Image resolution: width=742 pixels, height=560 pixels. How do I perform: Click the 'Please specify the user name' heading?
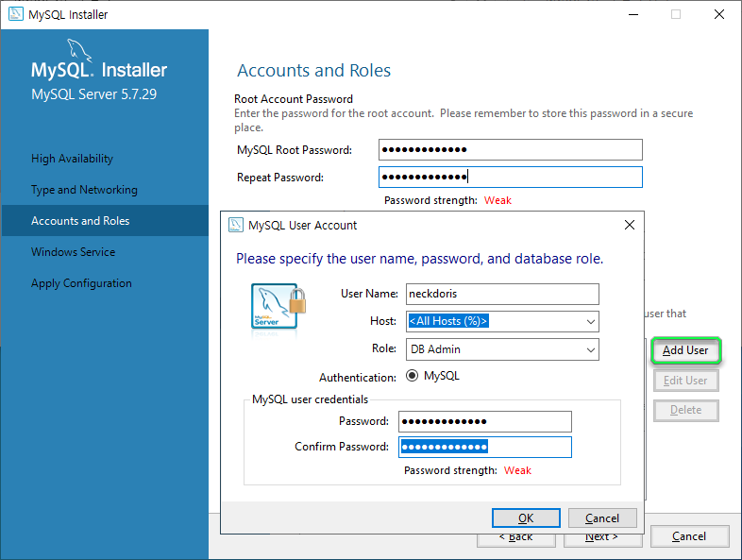coord(420,259)
